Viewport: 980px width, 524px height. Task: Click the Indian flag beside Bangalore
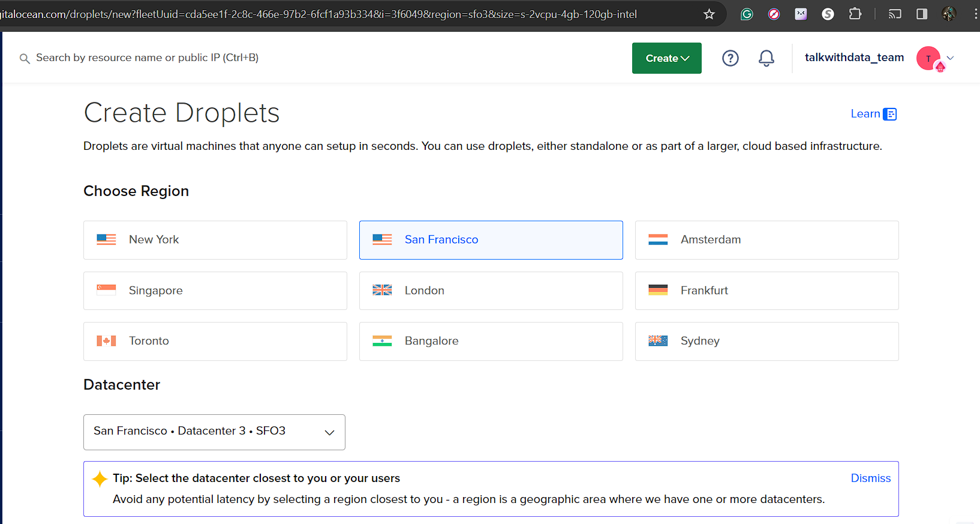click(382, 341)
